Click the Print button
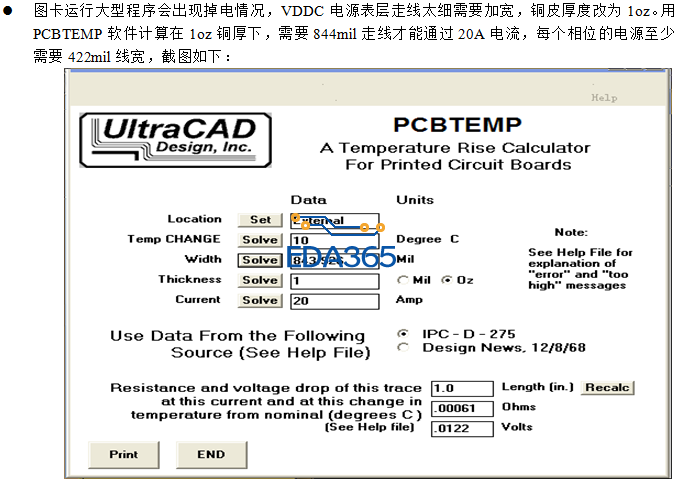This screenshot has width=685, height=480. click(124, 455)
